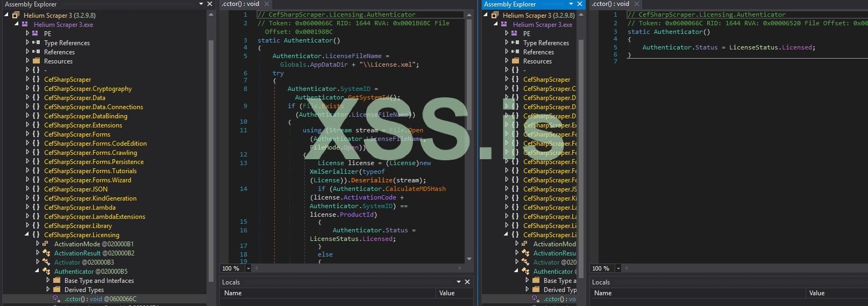The width and height of the screenshot is (868, 306).
Task: Click Resources folder icon in right Assembly Explorer
Action: pyautogui.click(x=515, y=61)
